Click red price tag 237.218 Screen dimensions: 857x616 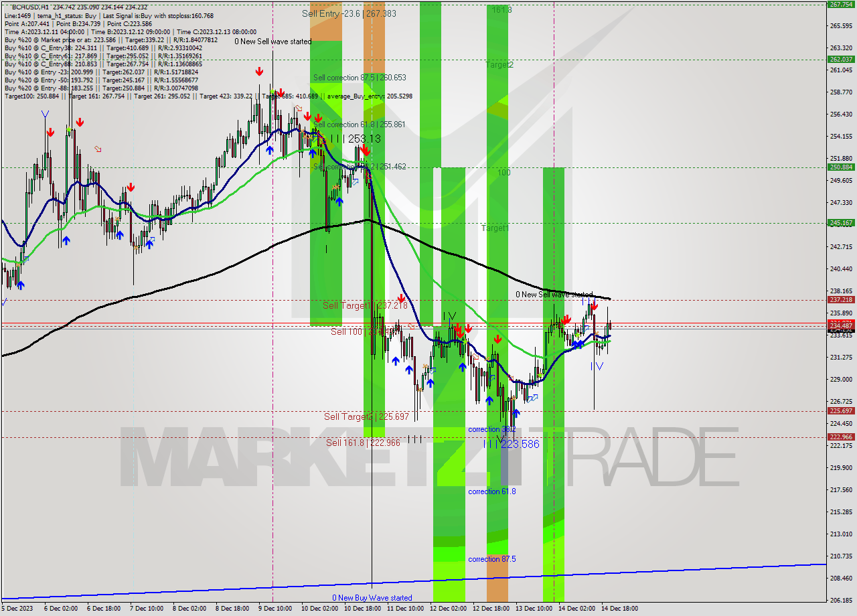point(841,300)
